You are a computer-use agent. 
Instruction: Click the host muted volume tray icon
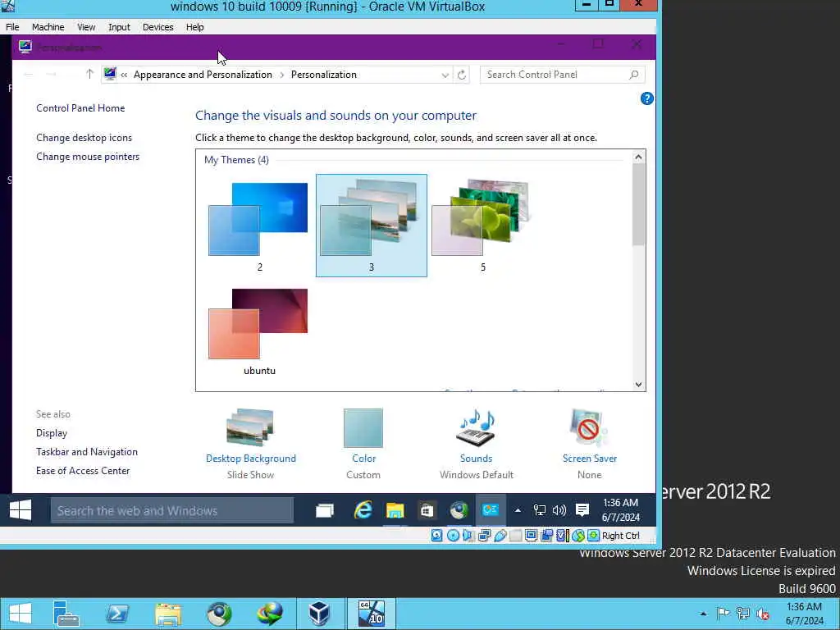[x=763, y=614]
